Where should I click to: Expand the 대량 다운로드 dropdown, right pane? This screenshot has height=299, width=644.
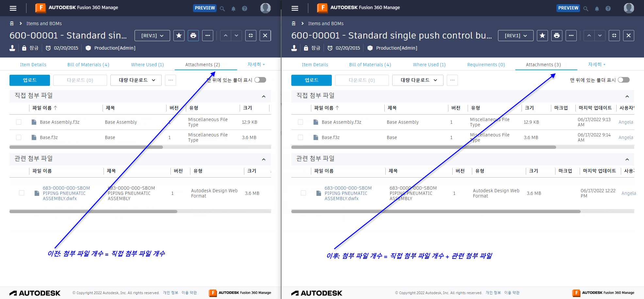click(x=418, y=80)
